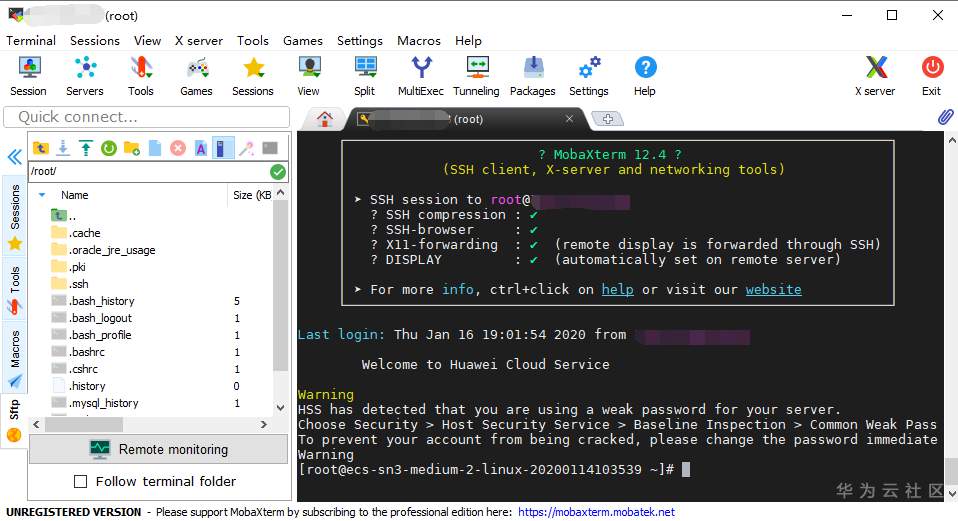This screenshot has height=521, width=958.
Task: Click terminal scroll-up arrow
Action: 951,140
